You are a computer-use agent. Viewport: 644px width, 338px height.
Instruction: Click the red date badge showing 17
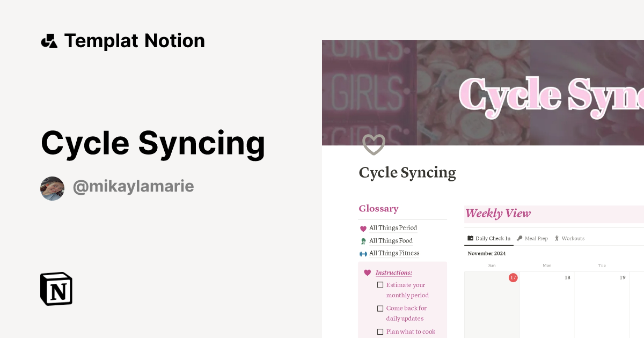point(513,278)
